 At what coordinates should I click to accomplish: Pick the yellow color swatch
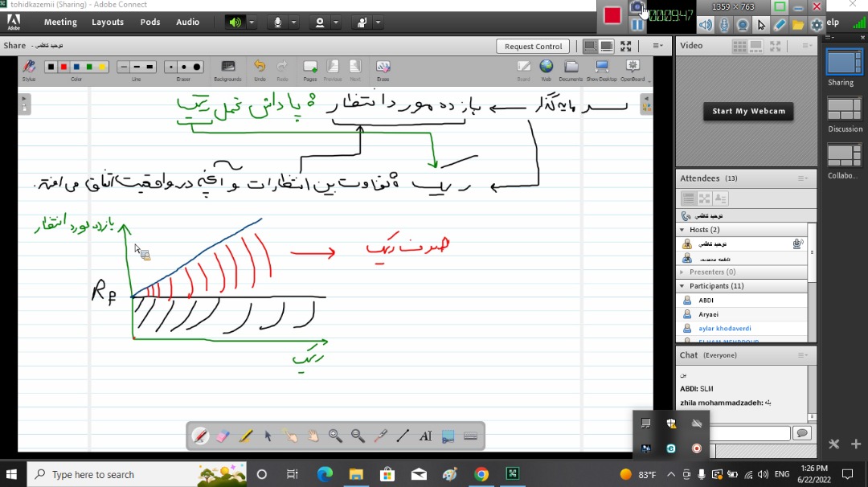(x=102, y=67)
